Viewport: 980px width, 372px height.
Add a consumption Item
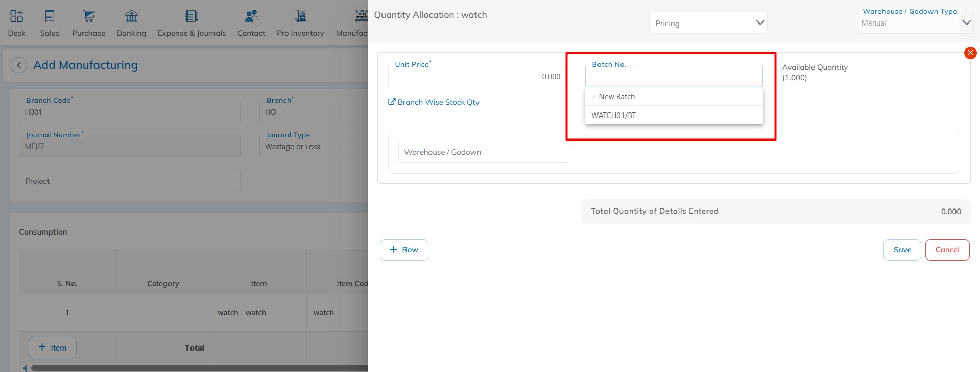tap(53, 347)
